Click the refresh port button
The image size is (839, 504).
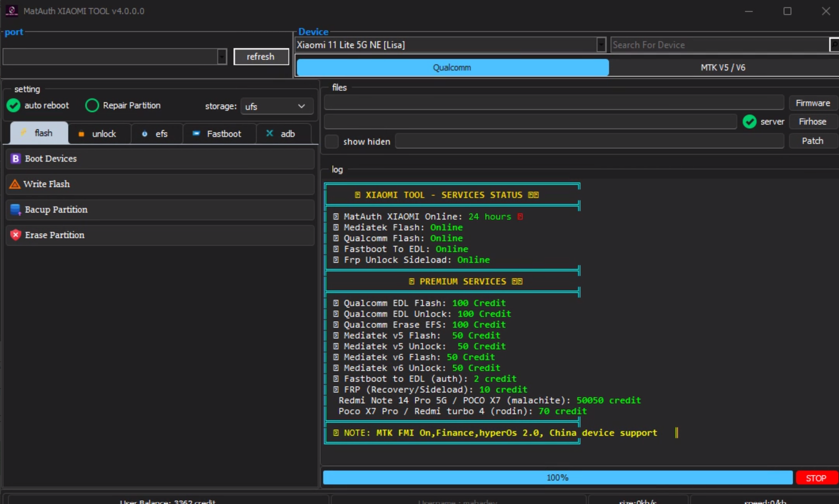tap(261, 57)
